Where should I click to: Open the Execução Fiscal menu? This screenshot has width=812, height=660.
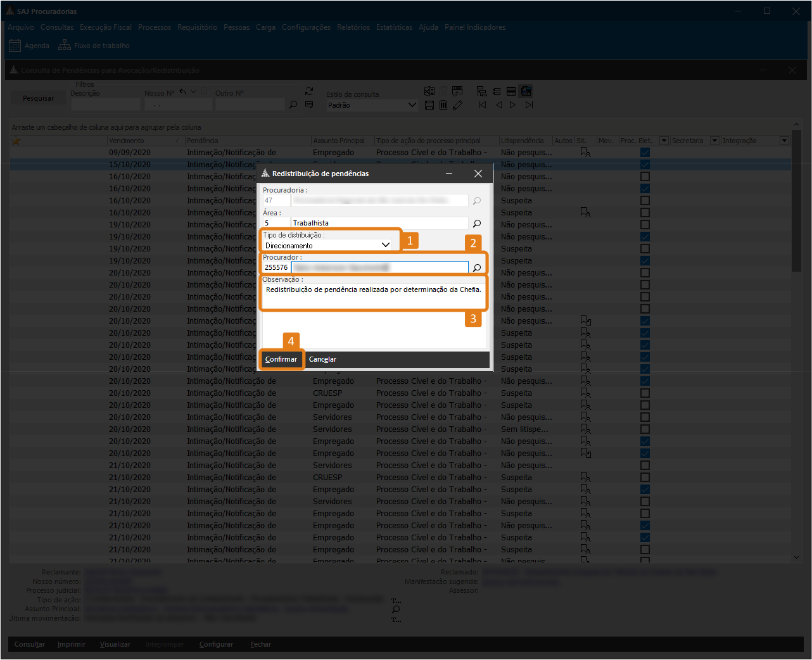click(106, 27)
